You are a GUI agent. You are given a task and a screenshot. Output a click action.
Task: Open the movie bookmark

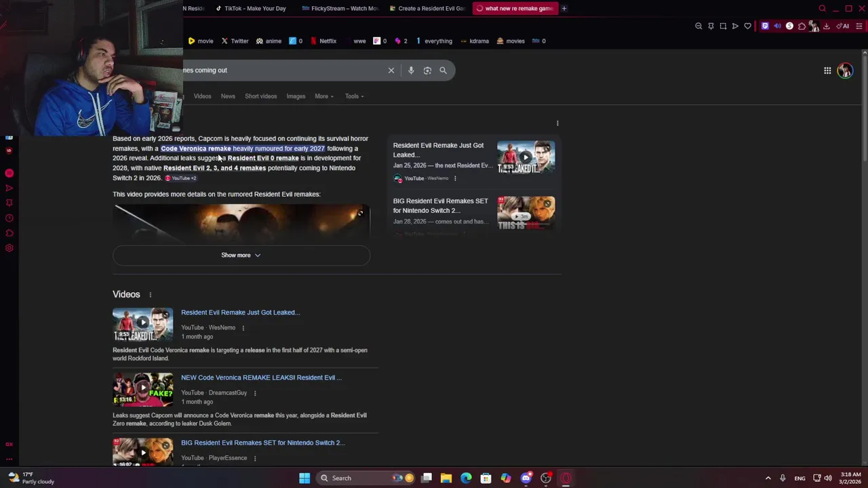pyautogui.click(x=201, y=41)
